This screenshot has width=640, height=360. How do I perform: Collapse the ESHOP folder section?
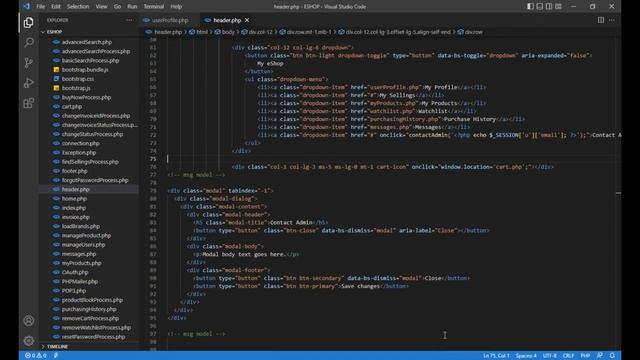coord(54,31)
